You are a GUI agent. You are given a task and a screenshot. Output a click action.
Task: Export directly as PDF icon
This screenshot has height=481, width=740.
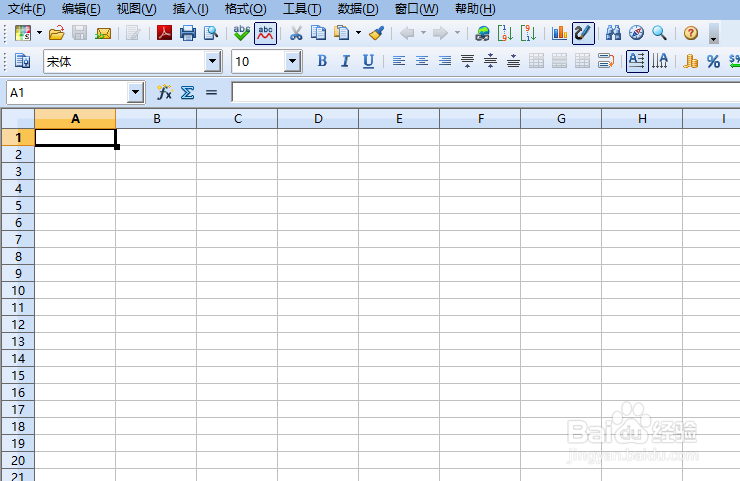coord(164,33)
